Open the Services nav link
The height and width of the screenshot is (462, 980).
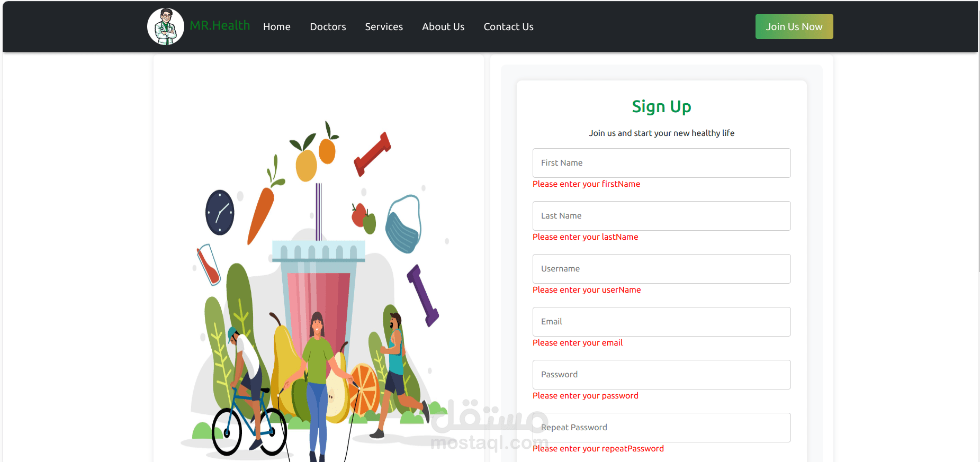pyautogui.click(x=384, y=26)
